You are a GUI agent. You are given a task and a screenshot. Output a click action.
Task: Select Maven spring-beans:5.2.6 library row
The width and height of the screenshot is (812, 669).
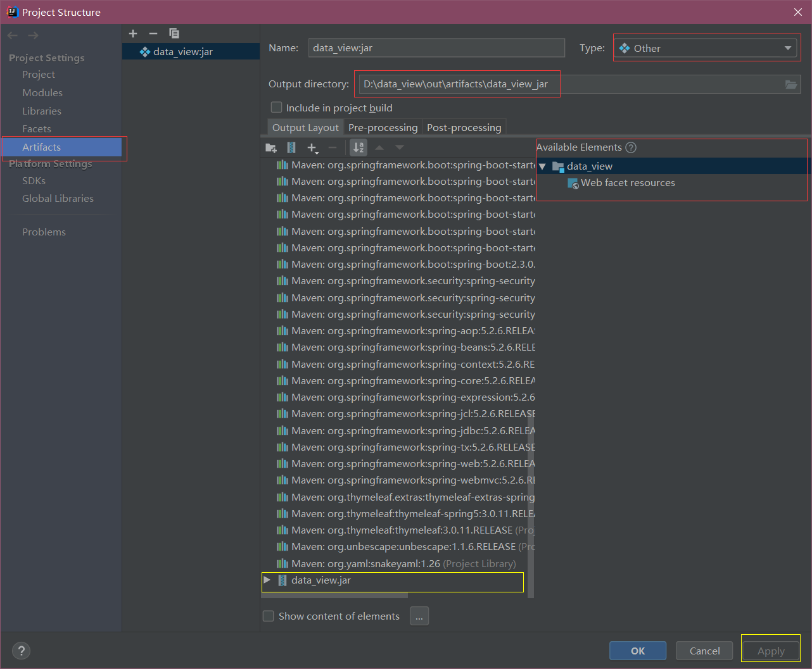click(405, 347)
